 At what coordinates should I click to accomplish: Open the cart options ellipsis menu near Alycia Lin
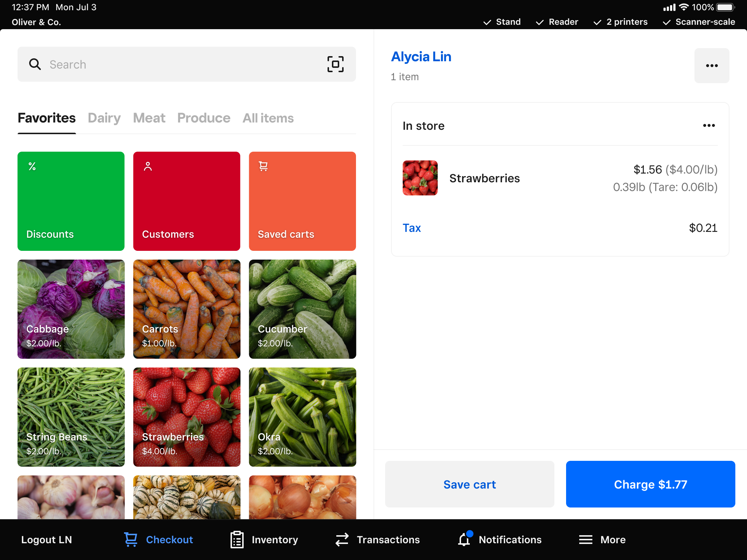pyautogui.click(x=711, y=66)
